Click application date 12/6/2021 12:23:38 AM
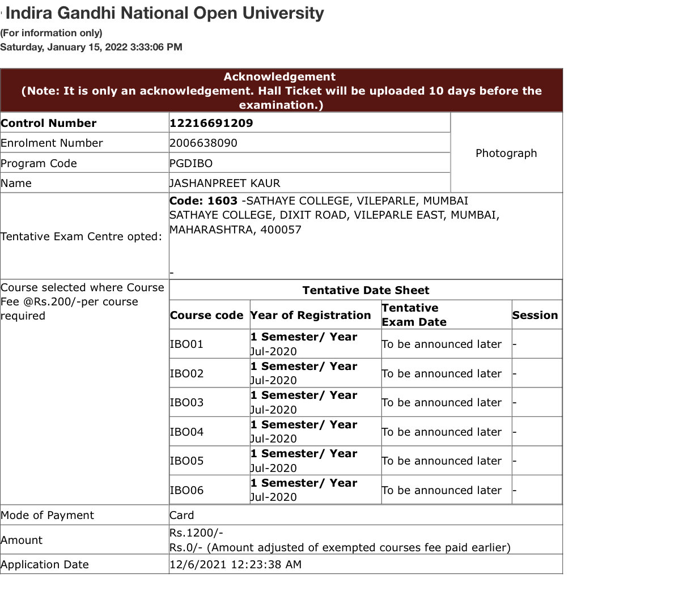This screenshot has width=700, height=600. (x=236, y=564)
